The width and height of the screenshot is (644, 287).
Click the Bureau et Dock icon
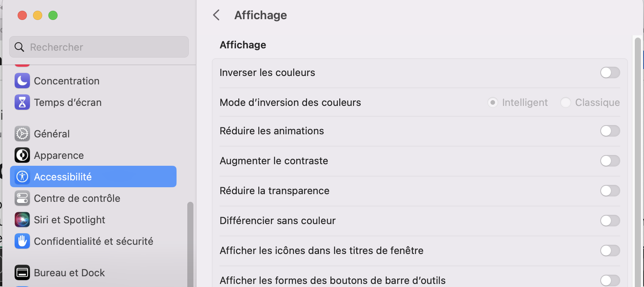tap(22, 273)
